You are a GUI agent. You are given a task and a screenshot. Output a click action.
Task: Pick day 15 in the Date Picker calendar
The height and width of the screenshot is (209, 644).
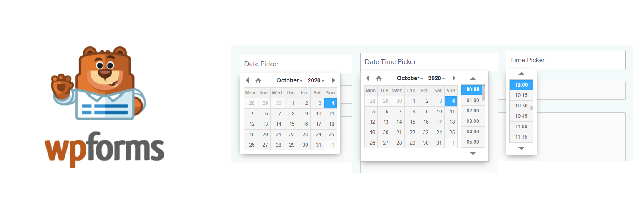292,124
